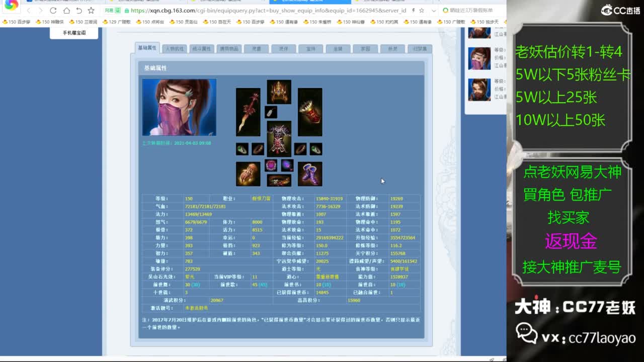644x362 pixels.
Task: Select the 基础属性 tab
Action: click(147, 48)
